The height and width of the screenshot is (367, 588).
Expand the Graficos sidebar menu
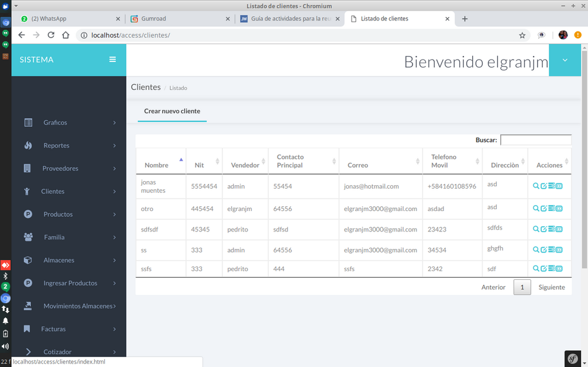(x=69, y=123)
